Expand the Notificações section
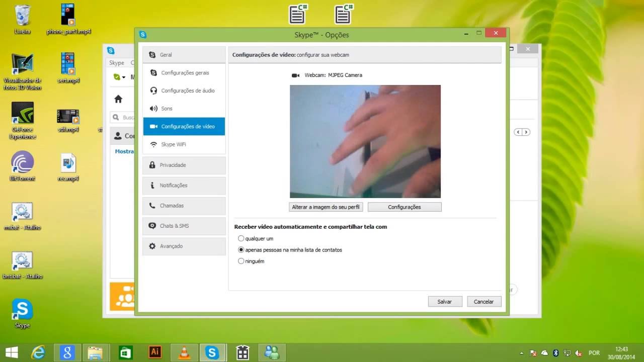 click(x=184, y=186)
